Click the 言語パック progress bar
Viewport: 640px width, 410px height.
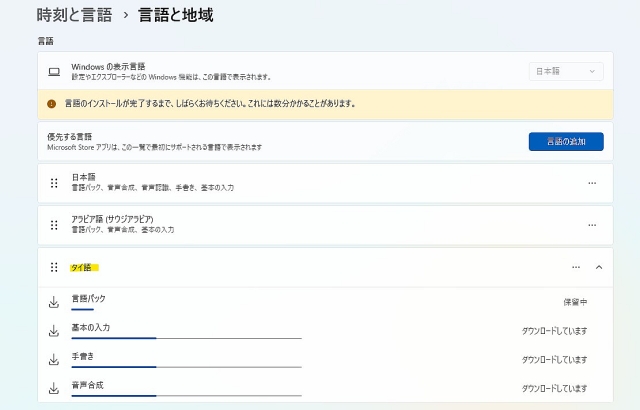(83, 310)
